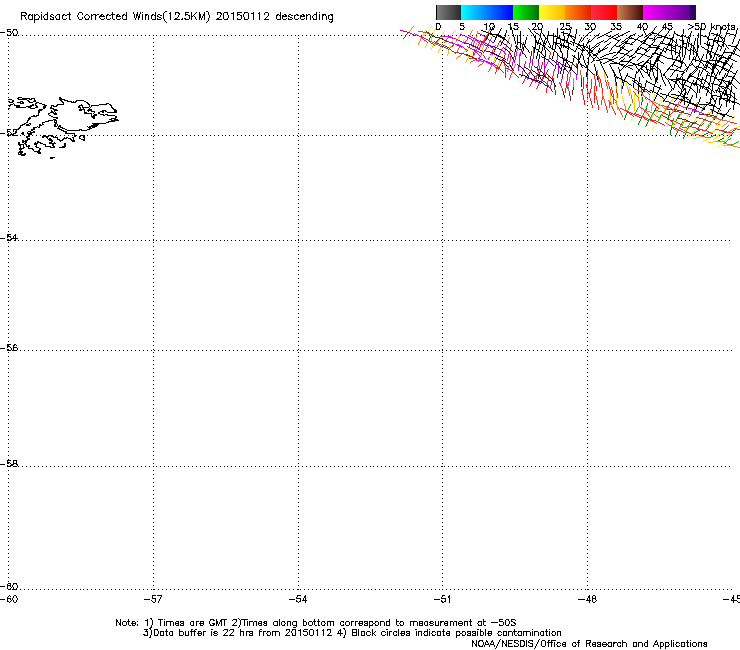The image size is (740, 650).
Task: Click the date '20150112' in the title
Action: coord(243,17)
